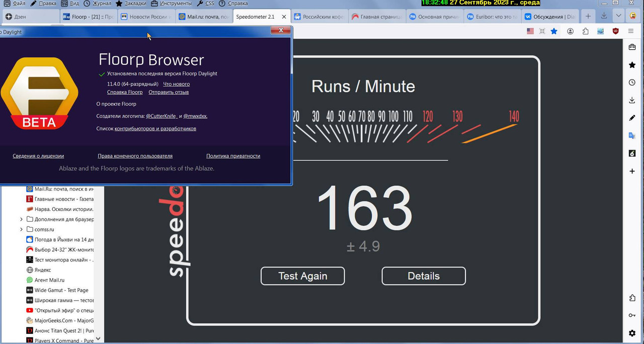
Task: Open the 'Погода в Йыхви' bookmark
Action: tap(60, 239)
